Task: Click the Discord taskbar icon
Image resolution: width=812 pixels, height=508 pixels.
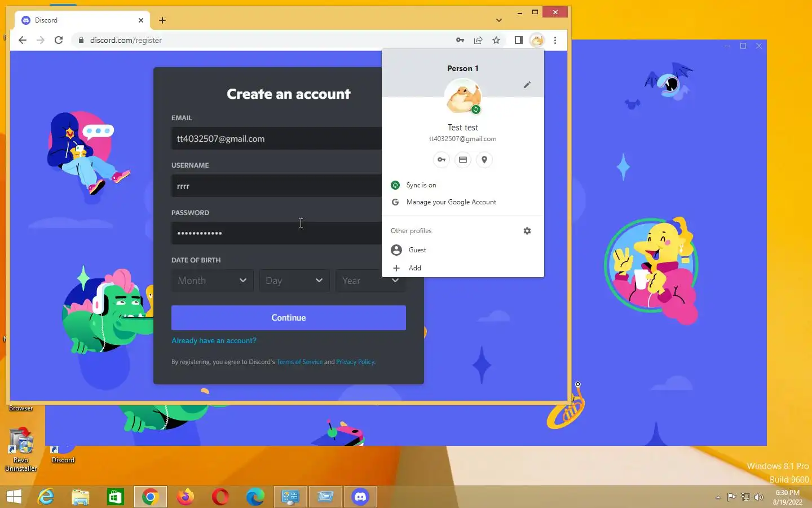Action: tap(360, 497)
